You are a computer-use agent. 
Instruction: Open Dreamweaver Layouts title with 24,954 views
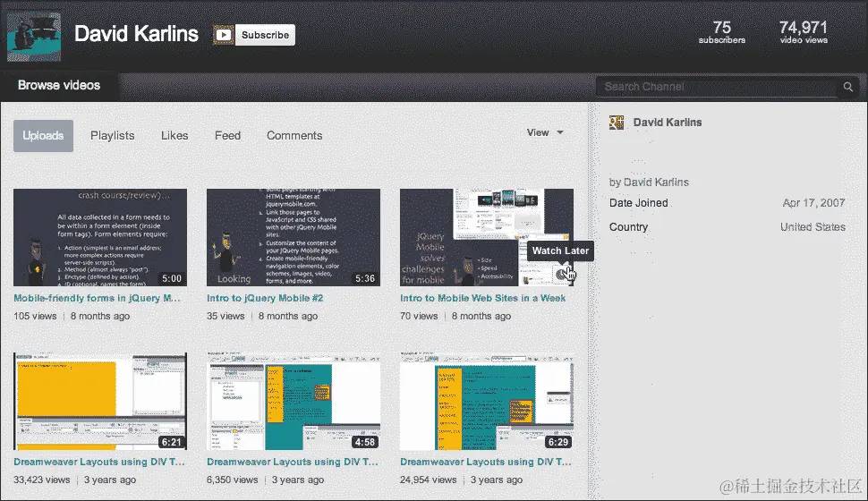click(486, 462)
